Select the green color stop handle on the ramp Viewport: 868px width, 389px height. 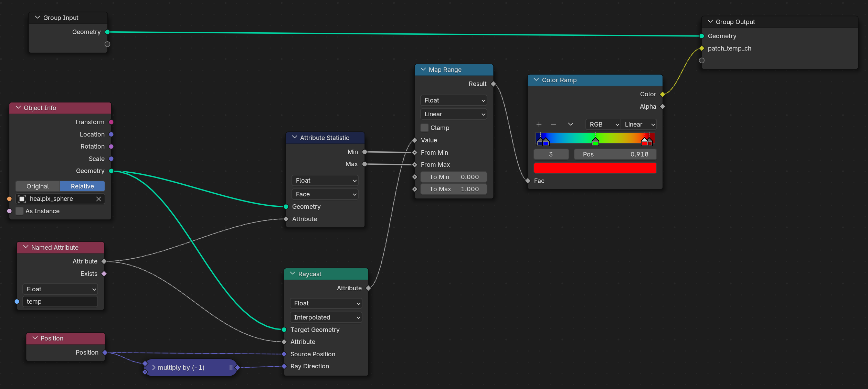(x=595, y=142)
